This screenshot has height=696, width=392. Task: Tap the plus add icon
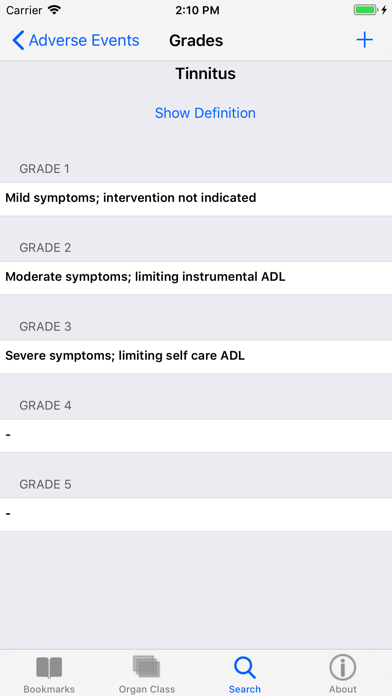[364, 40]
